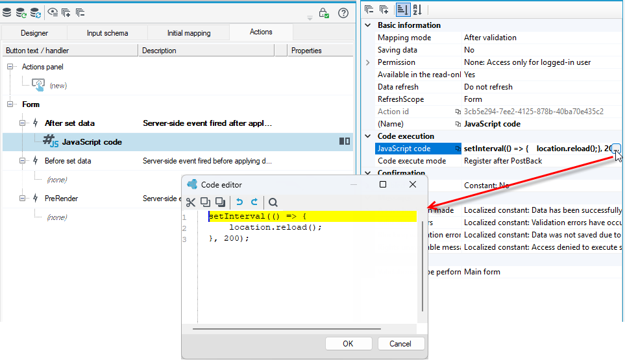
Task: Select (none) under Before set data
Action: pyautogui.click(x=57, y=180)
